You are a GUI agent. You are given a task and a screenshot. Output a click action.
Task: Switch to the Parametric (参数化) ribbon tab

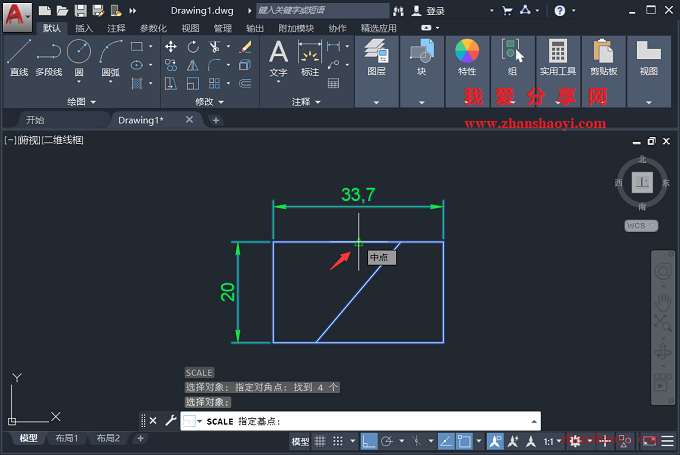click(153, 28)
